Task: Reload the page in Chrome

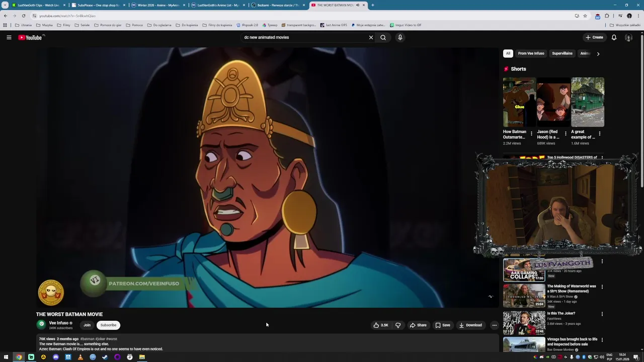Action: [x=23, y=16]
